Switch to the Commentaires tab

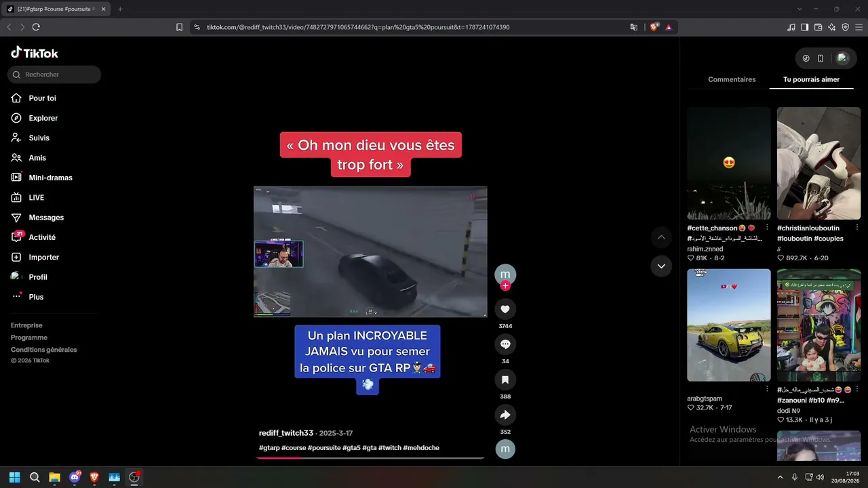click(x=732, y=79)
